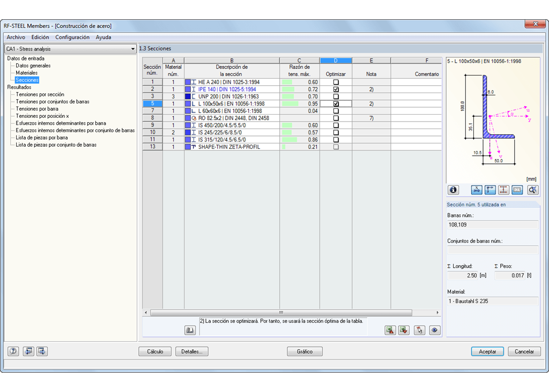Select row header number 13
This screenshot has height=392, width=549.
(x=152, y=147)
